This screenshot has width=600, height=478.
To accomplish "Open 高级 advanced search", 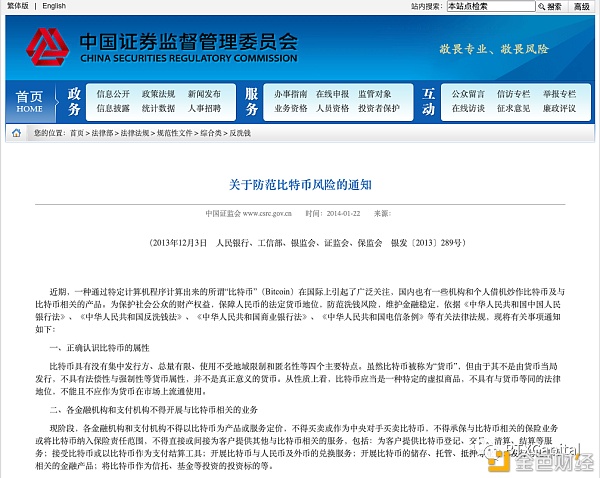I will point(582,7).
